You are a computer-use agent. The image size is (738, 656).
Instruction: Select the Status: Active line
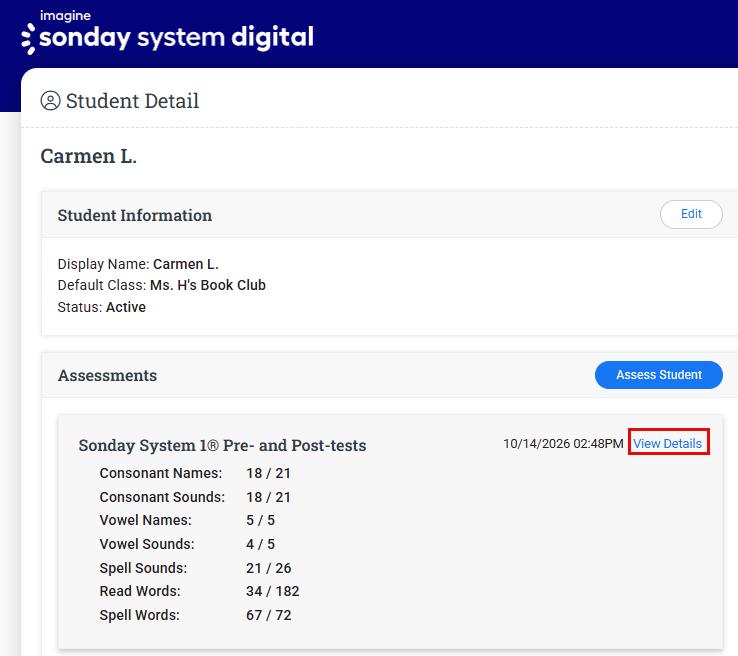point(102,307)
